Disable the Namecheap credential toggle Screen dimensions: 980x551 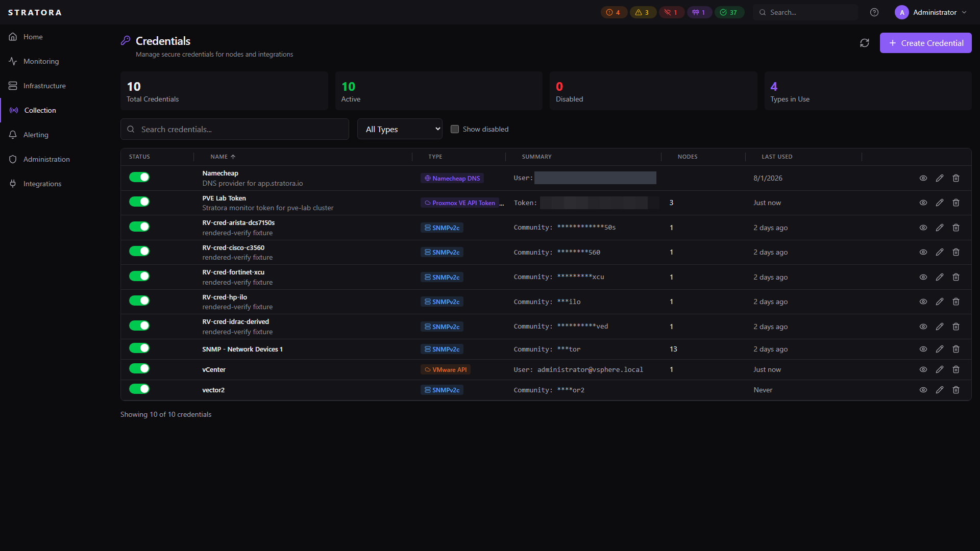[x=139, y=177]
